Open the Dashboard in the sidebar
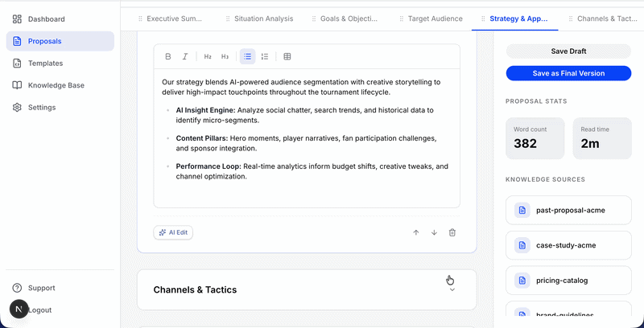This screenshot has height=328, width=644. (60, 18)
